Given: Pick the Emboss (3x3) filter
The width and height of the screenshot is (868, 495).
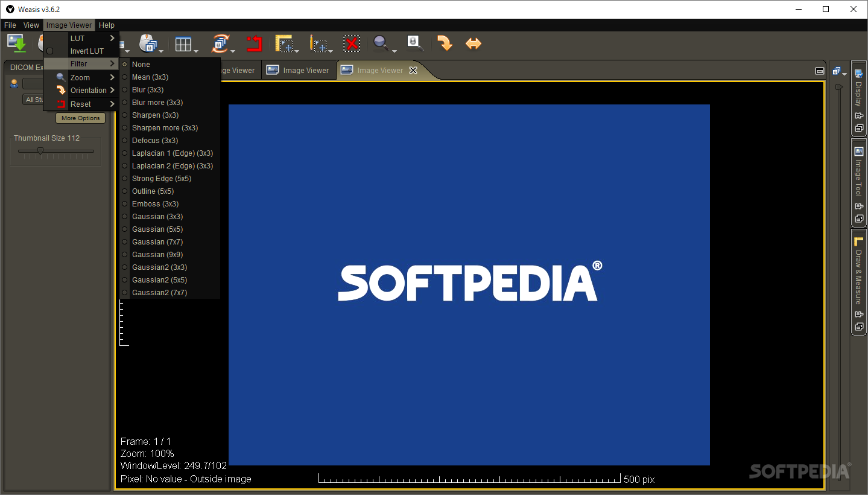Looking at the screenshot, I should point(170,203).
